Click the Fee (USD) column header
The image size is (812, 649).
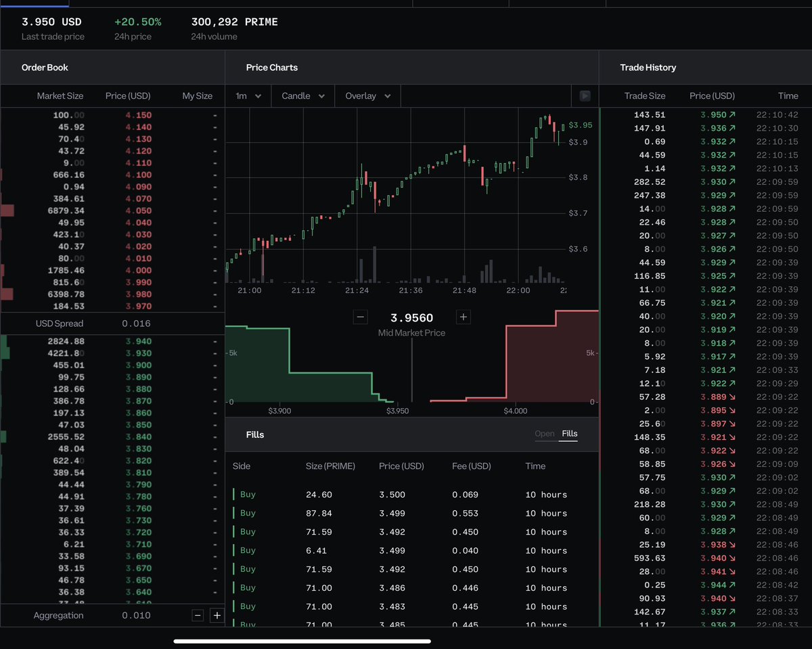[x=472, y=466]
